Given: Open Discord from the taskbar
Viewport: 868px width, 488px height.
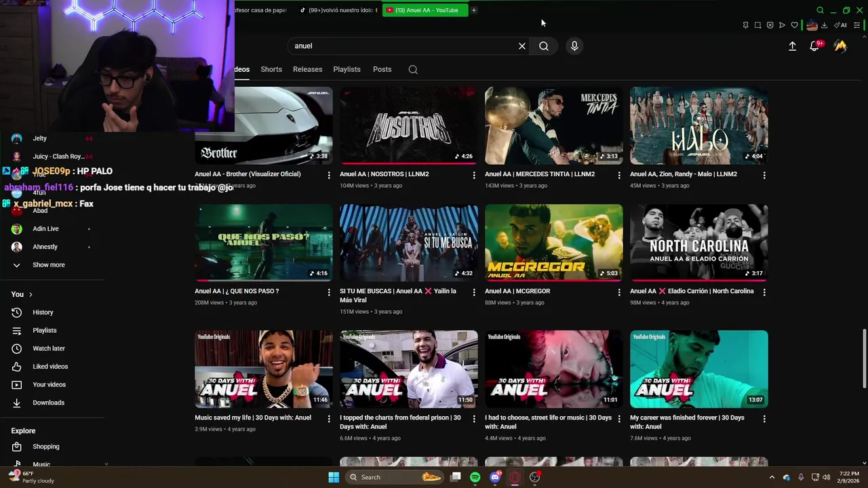Looking at the screenshot, I should pos(495,477).
